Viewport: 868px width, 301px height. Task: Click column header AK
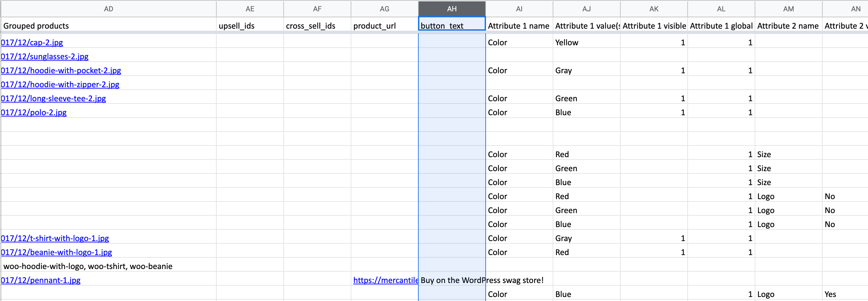click(x=654, y=9)
